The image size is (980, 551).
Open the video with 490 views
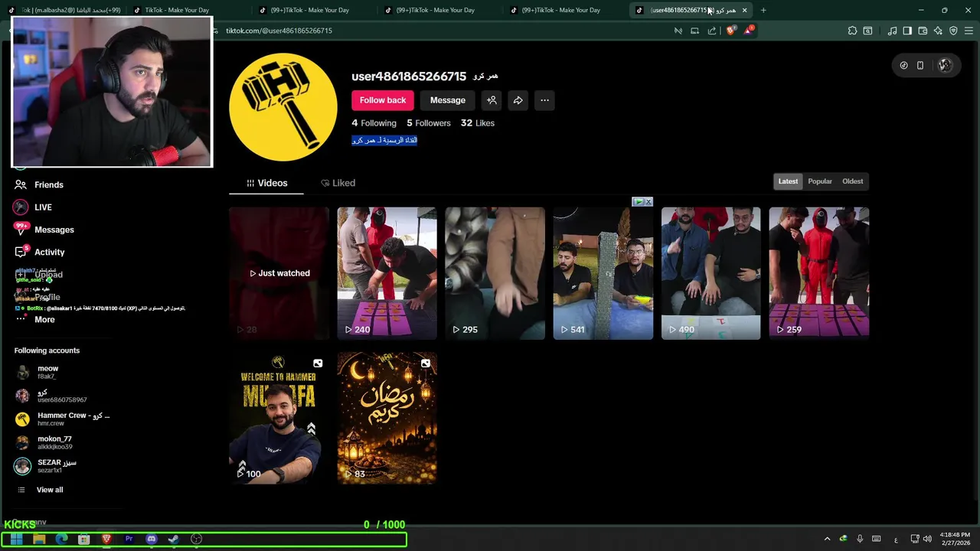(x=711, y=273)
